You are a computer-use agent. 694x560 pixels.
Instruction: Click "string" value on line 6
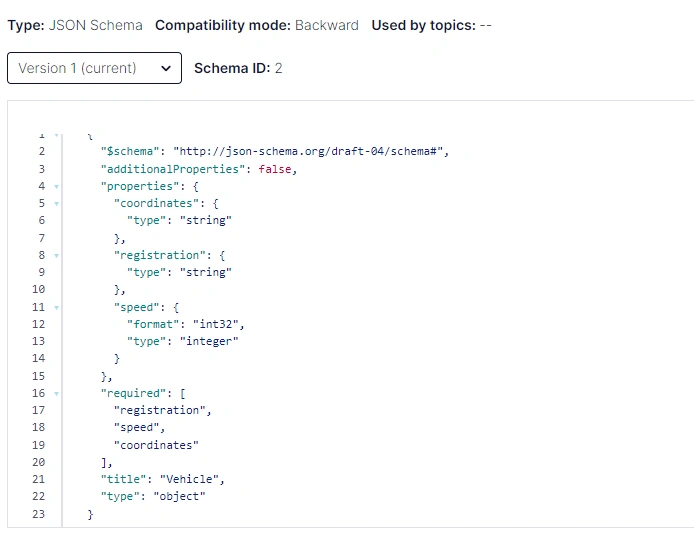pyautogui.click(x=205, y=220)
